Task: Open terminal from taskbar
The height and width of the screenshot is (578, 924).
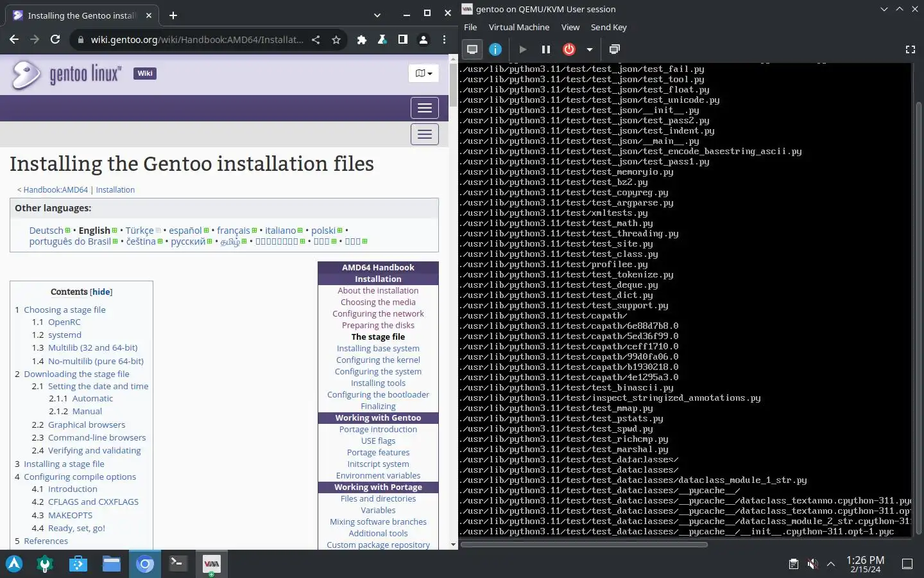Action: coord(178,564)
